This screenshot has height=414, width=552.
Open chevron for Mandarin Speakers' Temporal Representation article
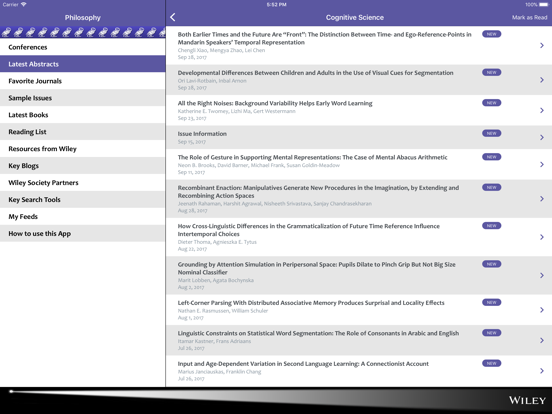coord(542,45)
